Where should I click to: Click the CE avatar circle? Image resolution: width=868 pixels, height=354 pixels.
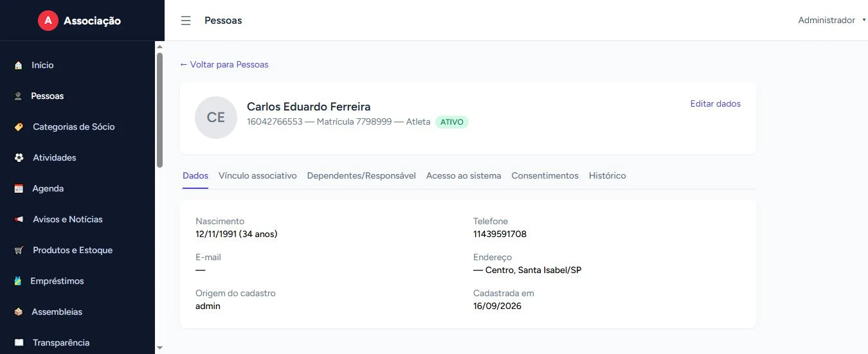216,118
